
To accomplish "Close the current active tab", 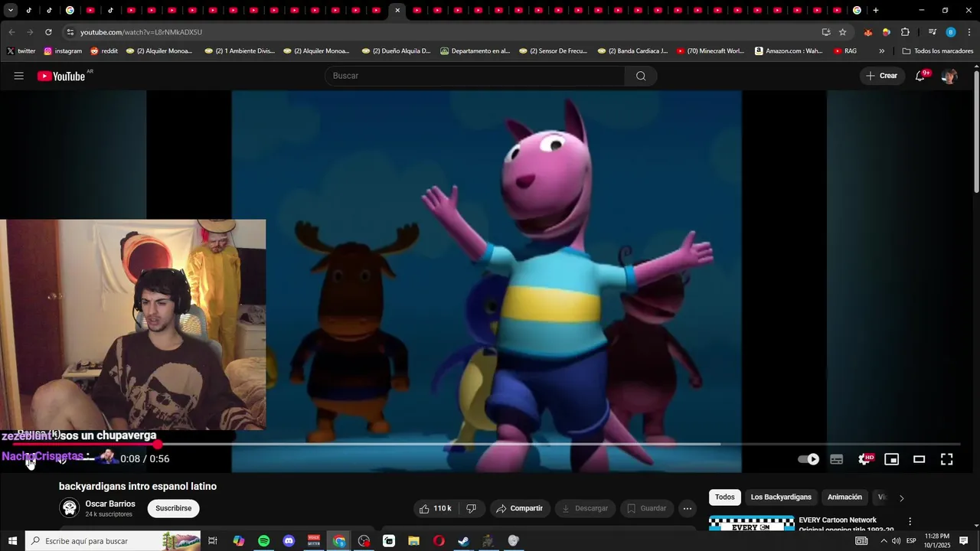I will [397, 10].
